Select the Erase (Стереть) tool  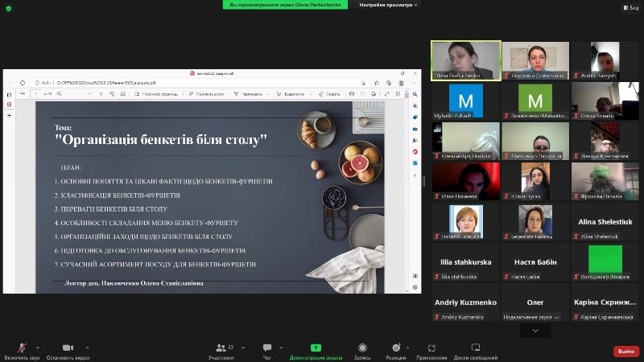(x=329, y=94)
